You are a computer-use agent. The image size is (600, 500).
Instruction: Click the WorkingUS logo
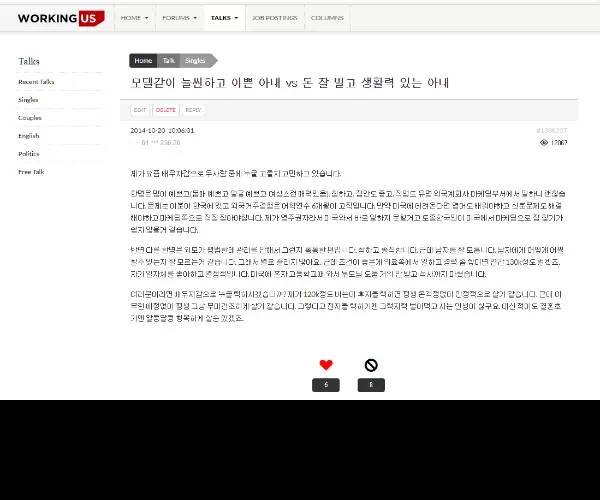point(61,18)
